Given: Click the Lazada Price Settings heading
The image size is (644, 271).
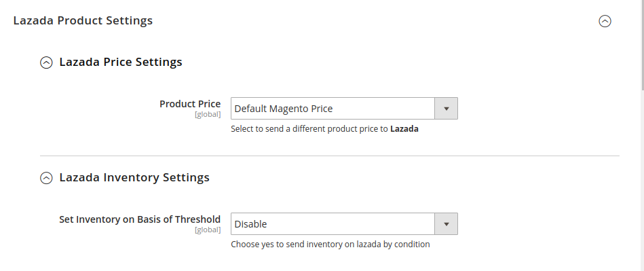Looking at the screenshot, I should tap(121, 62).
